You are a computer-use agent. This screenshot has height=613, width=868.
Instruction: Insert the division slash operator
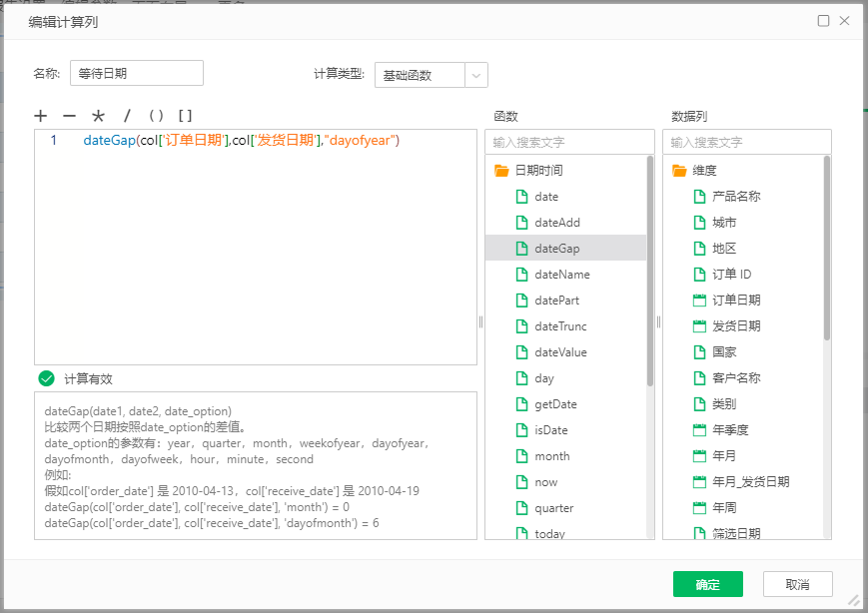pos(127,116)
